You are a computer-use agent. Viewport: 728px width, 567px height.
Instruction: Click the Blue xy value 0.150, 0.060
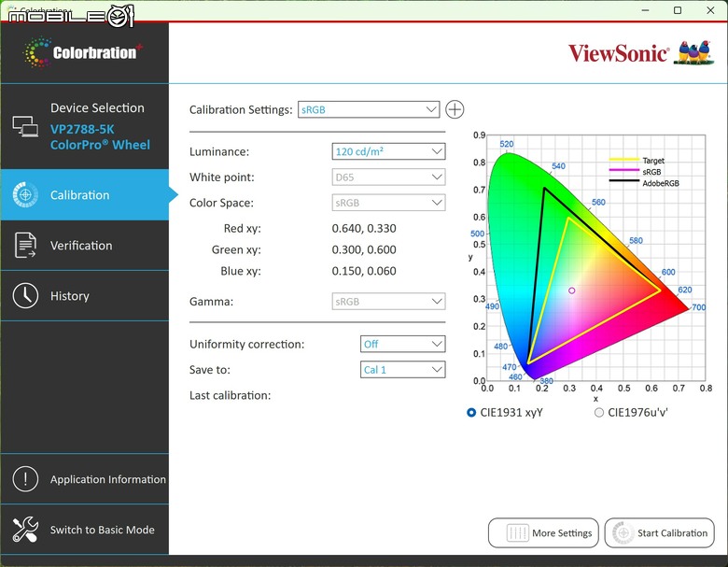[364, 272]
